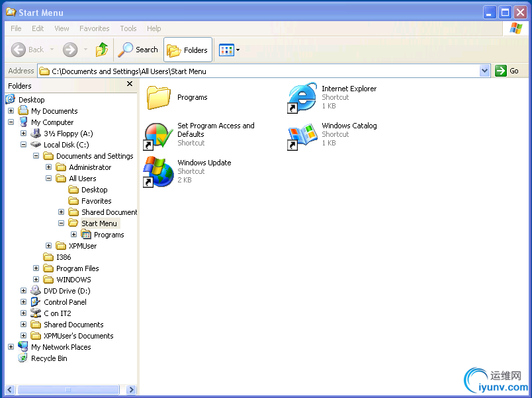Expand the DVD Drive (D:) node
Screen dimensions: 532x398
pos(23,290)
